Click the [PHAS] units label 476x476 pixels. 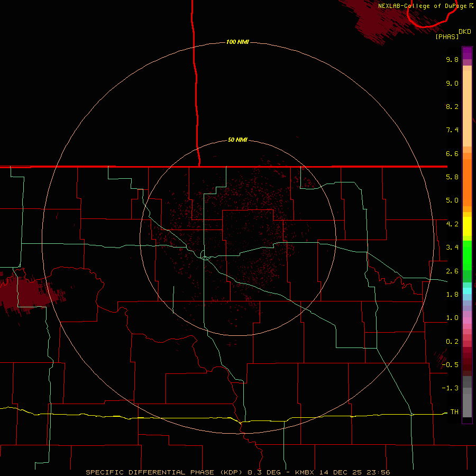coord(447,36)
